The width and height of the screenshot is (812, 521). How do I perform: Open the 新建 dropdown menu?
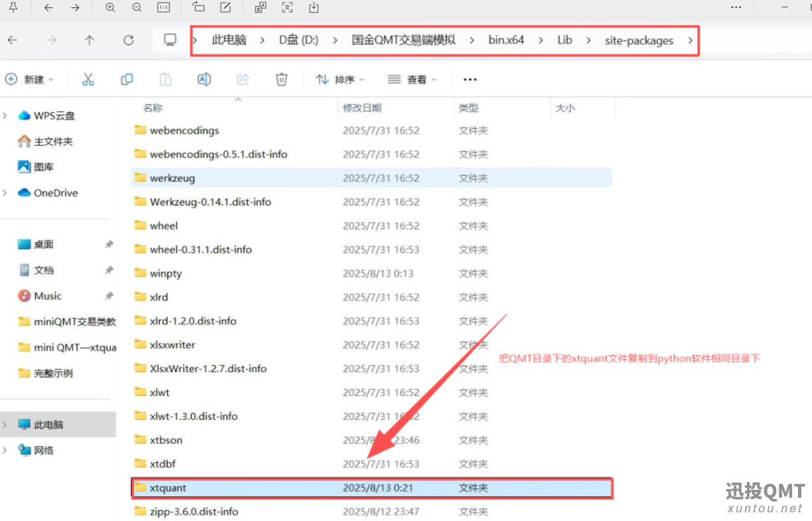(29, 80)
